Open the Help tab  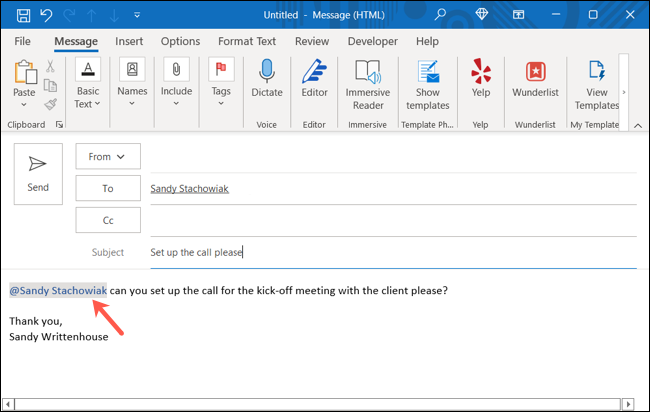427,41
